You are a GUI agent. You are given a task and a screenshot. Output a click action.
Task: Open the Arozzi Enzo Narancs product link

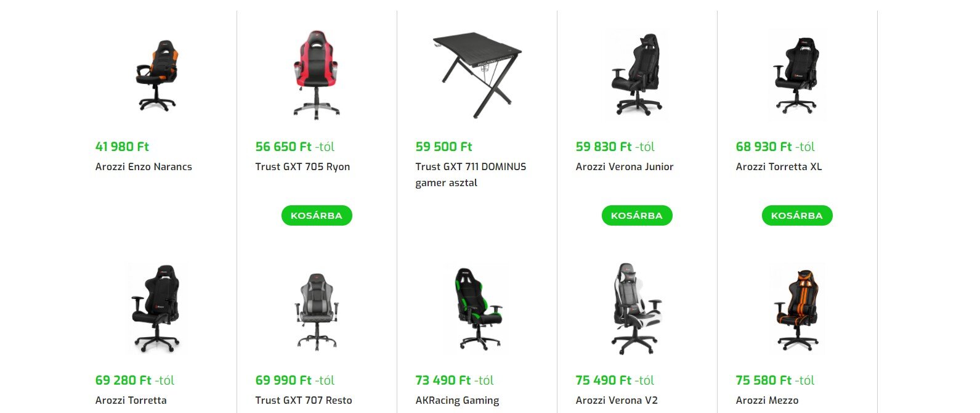144,166
